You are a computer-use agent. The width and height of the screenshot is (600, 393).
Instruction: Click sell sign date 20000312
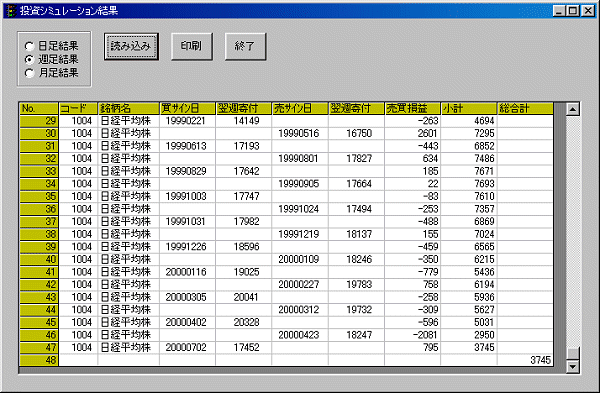click(298, 310)
